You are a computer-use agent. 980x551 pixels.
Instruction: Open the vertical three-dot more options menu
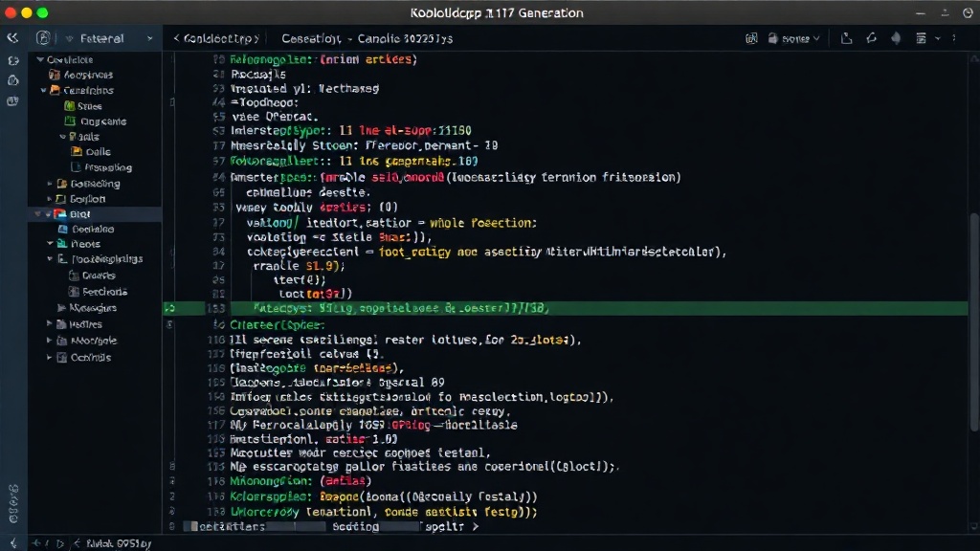(954, 38)
